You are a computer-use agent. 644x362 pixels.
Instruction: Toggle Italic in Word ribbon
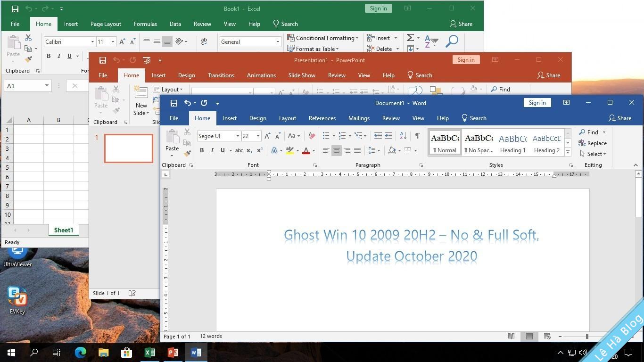212,150
